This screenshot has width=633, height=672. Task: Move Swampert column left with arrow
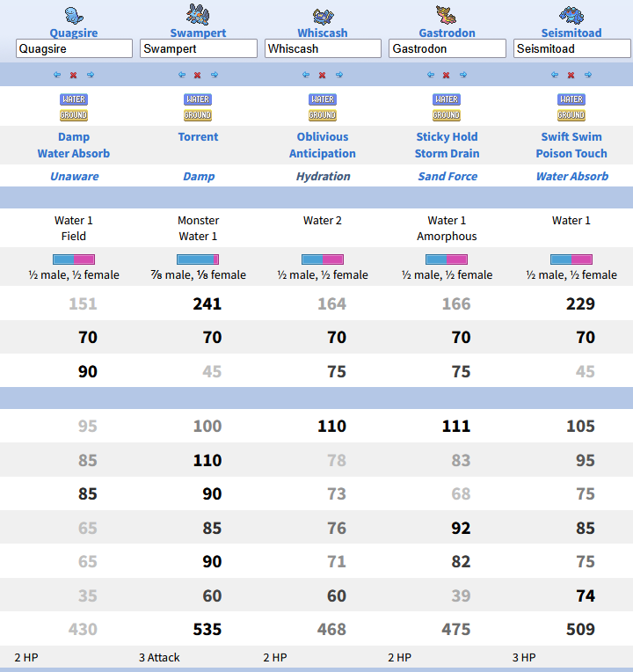pyautogui.click(x=182, y=75)
